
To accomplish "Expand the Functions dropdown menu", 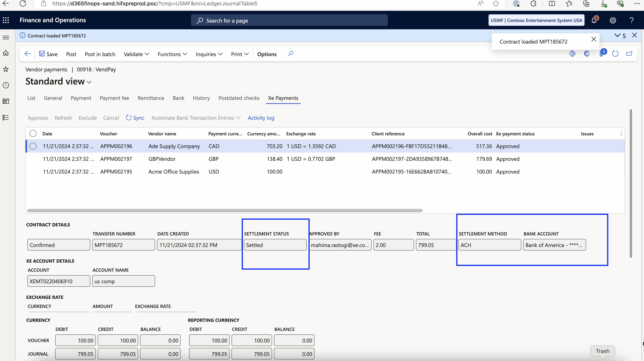I will (172, 54).
